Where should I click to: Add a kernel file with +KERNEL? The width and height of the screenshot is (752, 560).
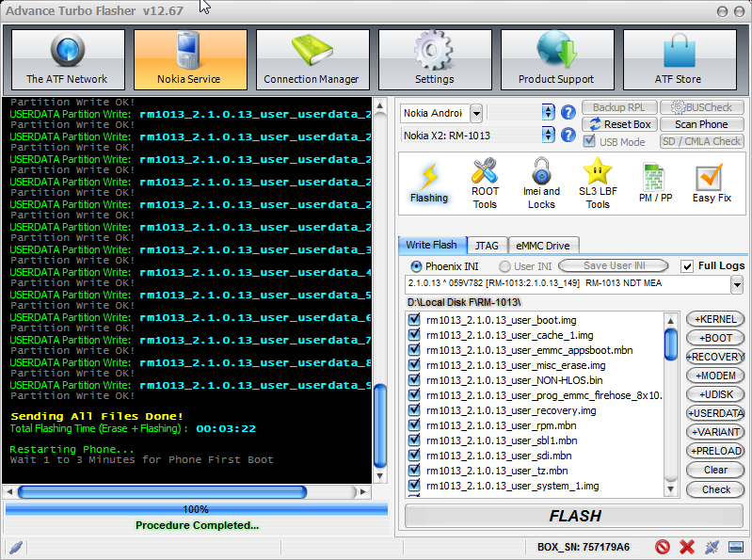point(715,319)
